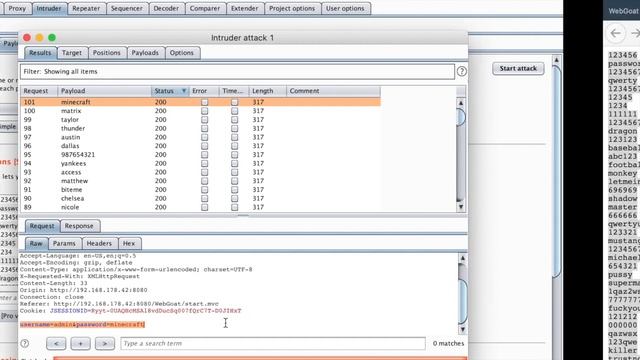Click Start attack button in Burp window
The image size is (640, 360).
[518, 68]
